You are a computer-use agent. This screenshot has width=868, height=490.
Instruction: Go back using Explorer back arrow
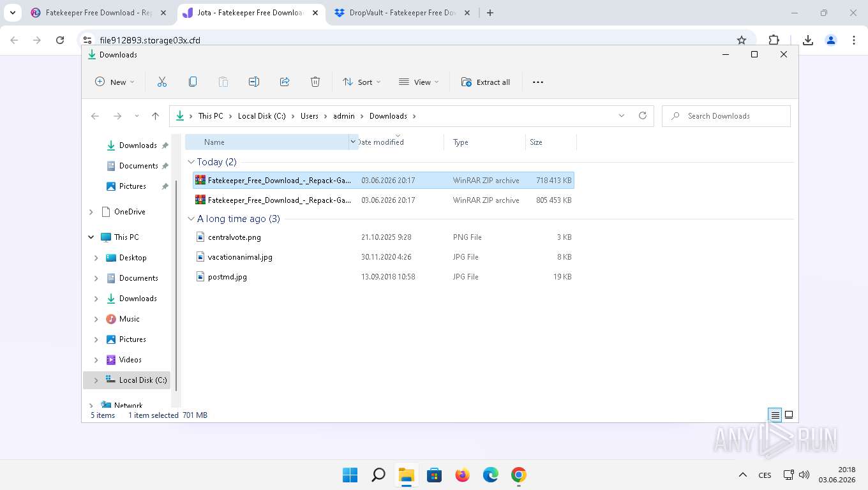coord(95,115)
